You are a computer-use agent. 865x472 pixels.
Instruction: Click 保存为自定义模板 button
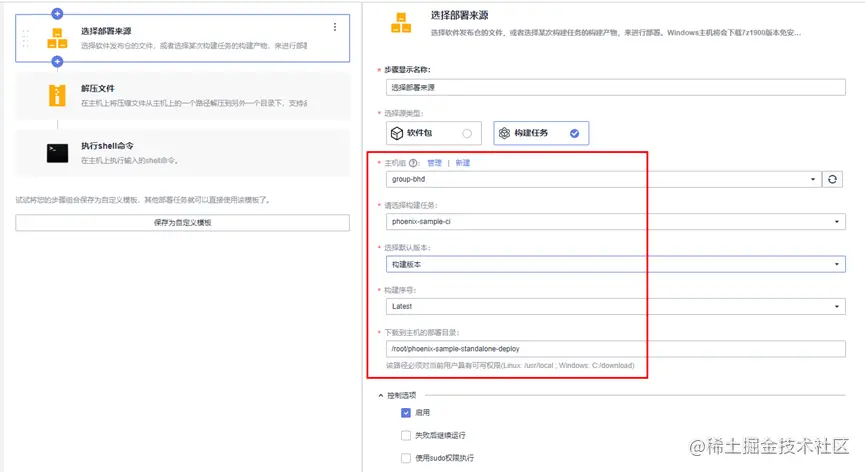(183, 223)
